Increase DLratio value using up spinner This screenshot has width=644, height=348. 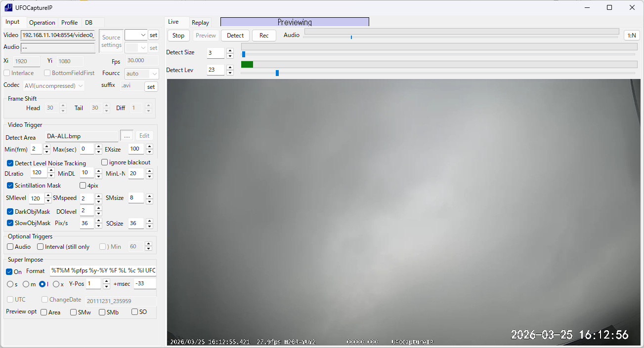click(x=51, y=170)
